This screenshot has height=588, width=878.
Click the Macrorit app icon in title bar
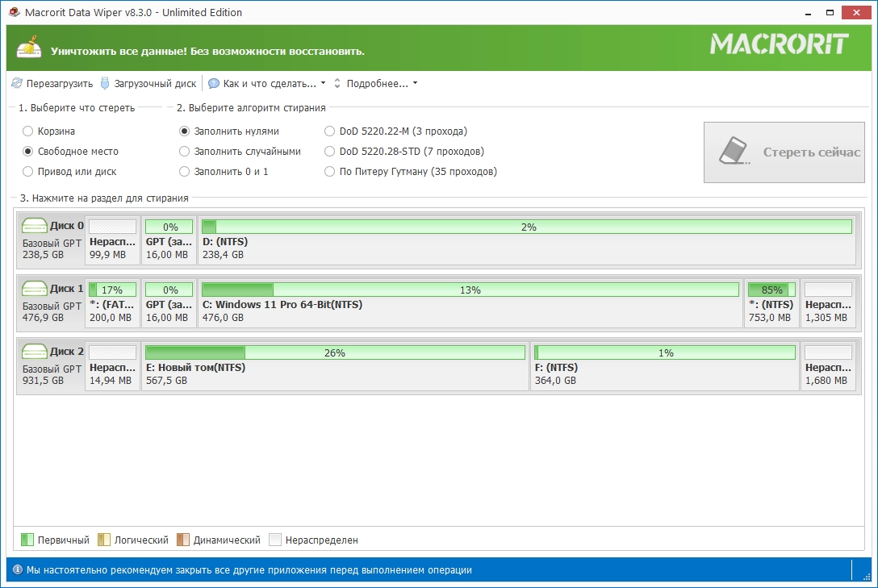tap(14, 12)
